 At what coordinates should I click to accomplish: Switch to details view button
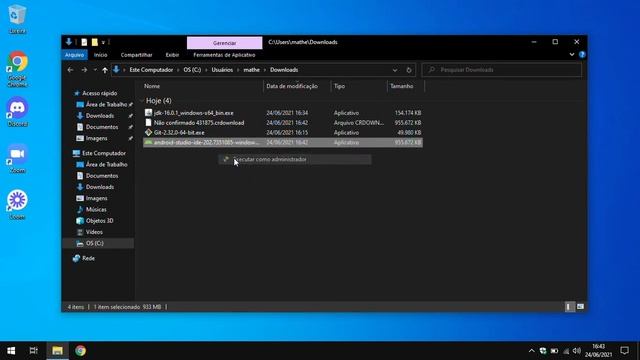569,307
